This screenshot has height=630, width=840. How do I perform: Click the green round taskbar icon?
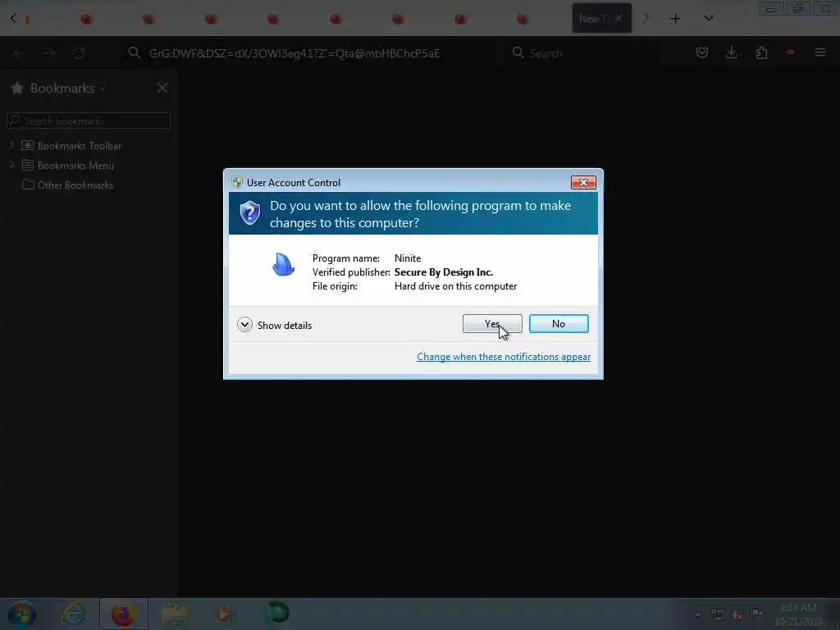coord(277,613)
